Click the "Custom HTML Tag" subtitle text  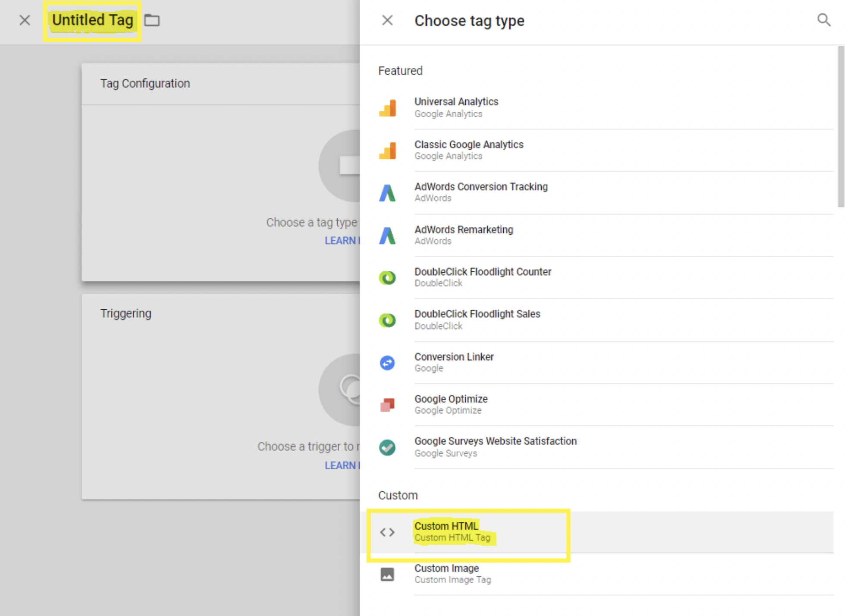point(452,538)
